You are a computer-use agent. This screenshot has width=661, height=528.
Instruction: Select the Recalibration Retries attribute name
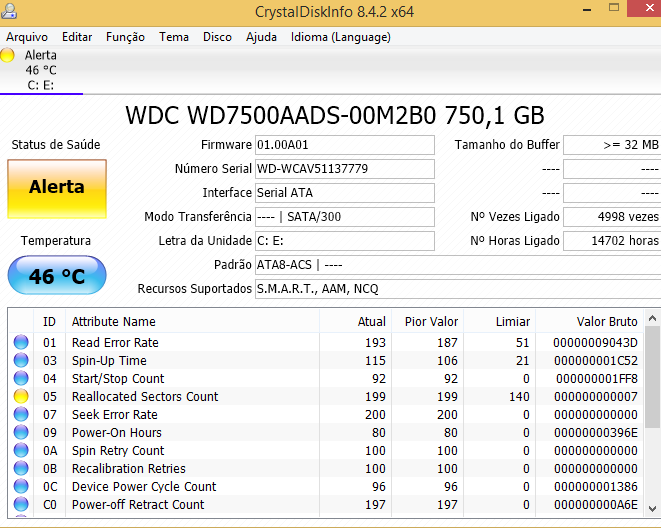pos(129,469)
